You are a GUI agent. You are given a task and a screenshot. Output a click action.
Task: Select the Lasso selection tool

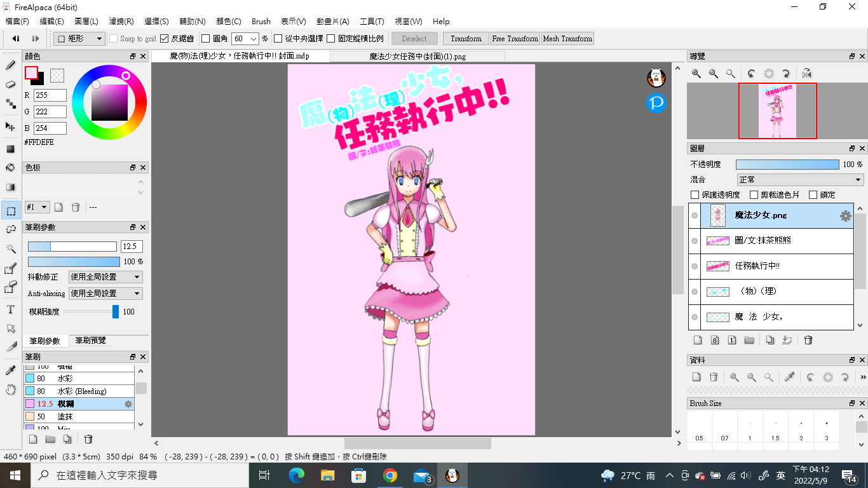point(11,229)
